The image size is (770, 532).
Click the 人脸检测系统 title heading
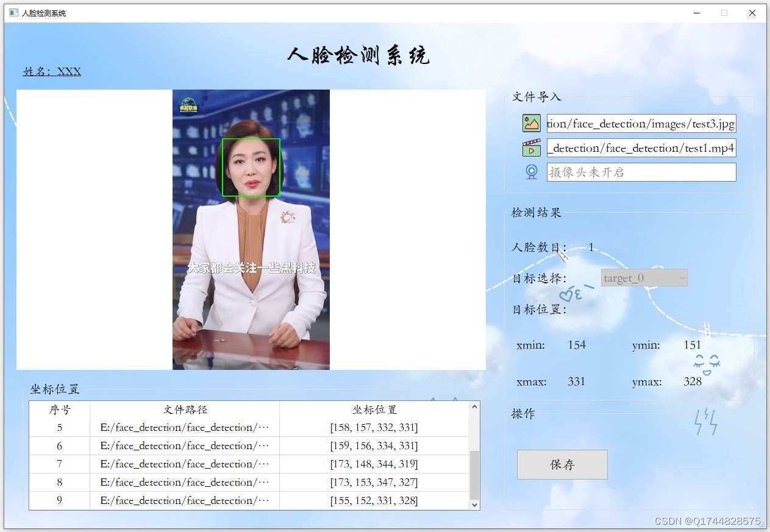coord(358,55)
